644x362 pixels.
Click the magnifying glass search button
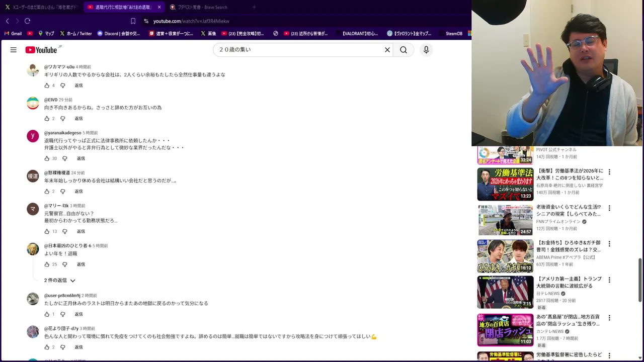pyautogui.click(x=404, y=50)
